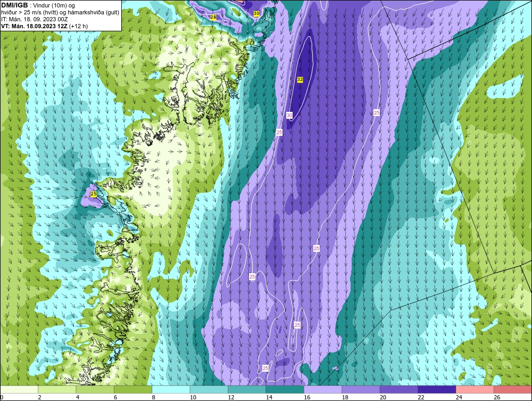532x401 pixels.
Task: Click the legend scale number 16
Action: pyautogui.click(x=307, y=397)
